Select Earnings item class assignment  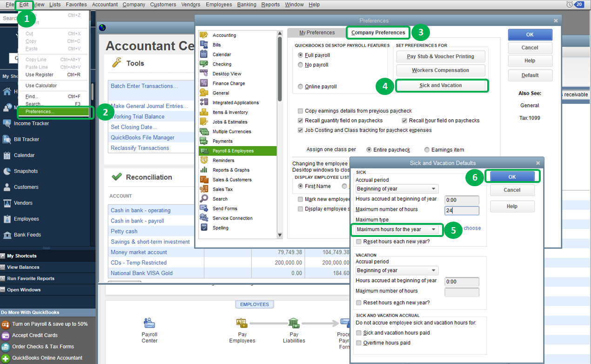click(x=427, y=150)
